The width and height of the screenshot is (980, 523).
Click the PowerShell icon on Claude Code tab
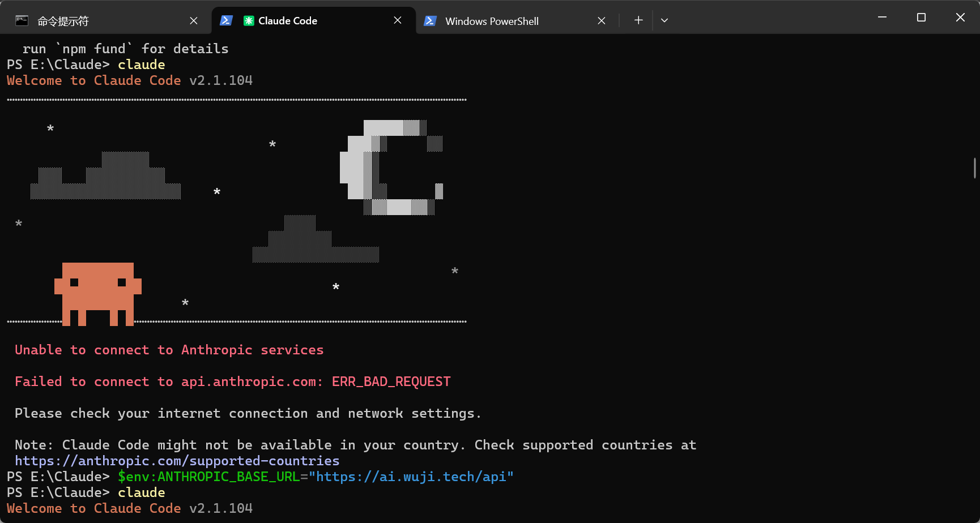226,20
